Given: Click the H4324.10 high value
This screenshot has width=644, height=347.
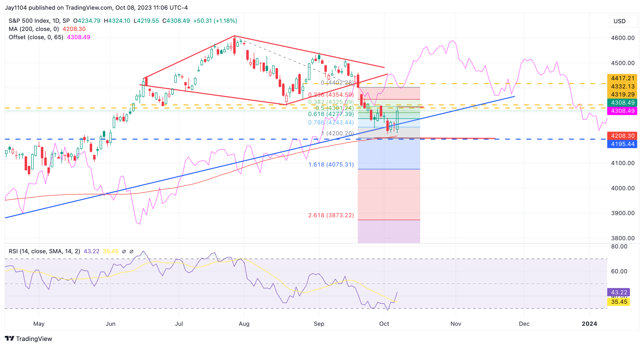Looking at the screenshot, I should (x=117, y=21).
